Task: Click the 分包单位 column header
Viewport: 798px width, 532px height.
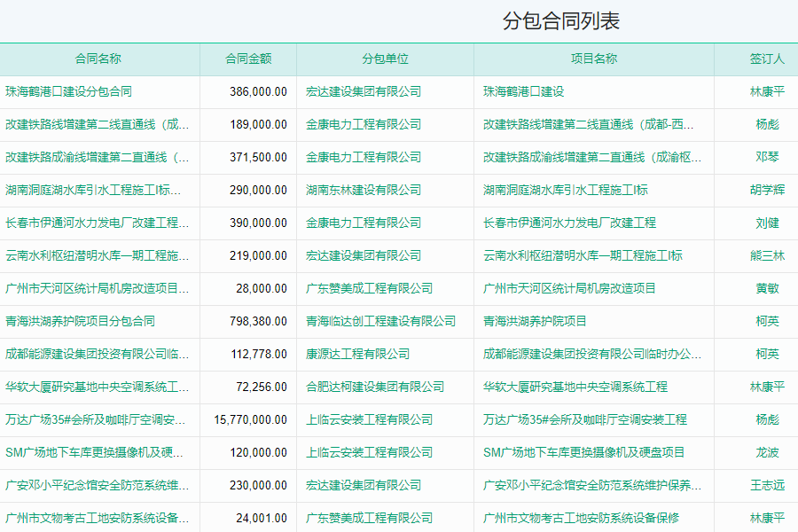Action: (x=386, y=59)
